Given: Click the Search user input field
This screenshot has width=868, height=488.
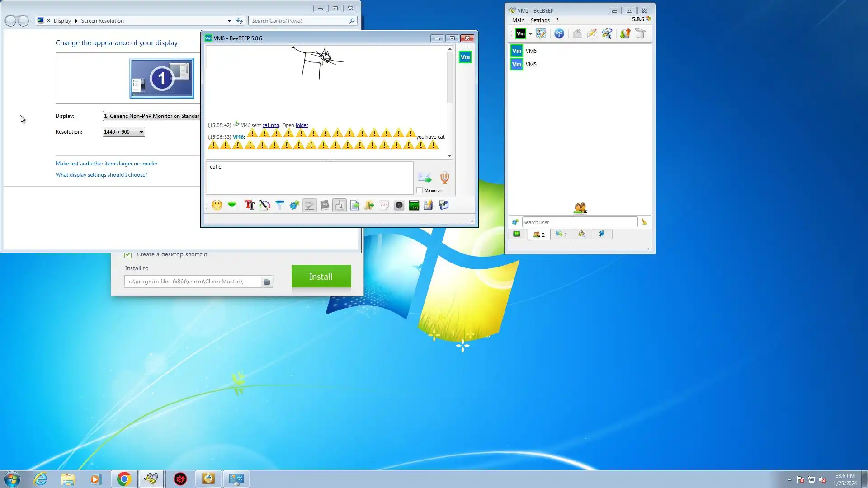Looking at the screenshot, I should click(579, 222).
